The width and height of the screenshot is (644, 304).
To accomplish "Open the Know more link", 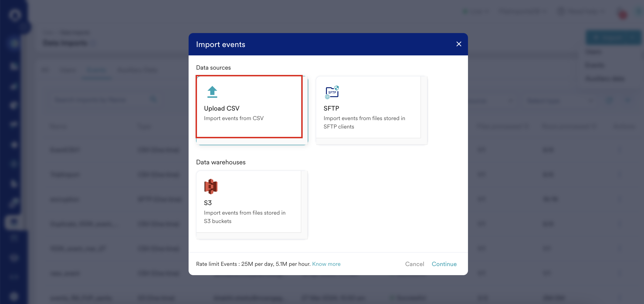I will click(326, 264).
